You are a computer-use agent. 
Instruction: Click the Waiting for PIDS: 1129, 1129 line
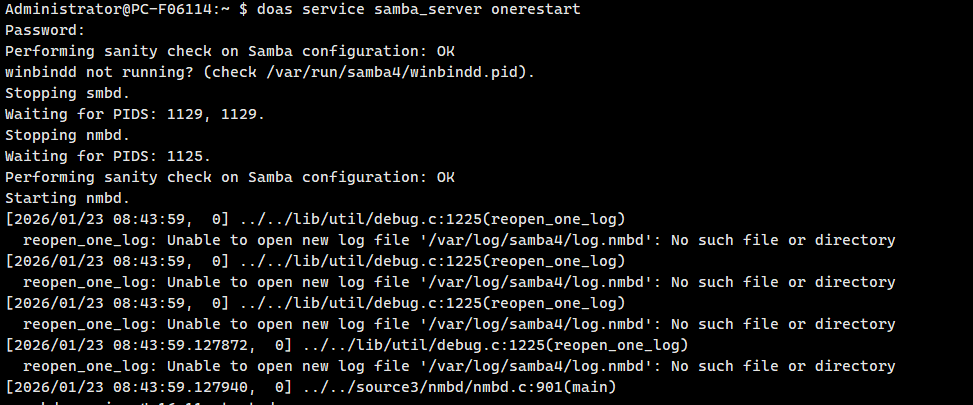click(135, 114)
